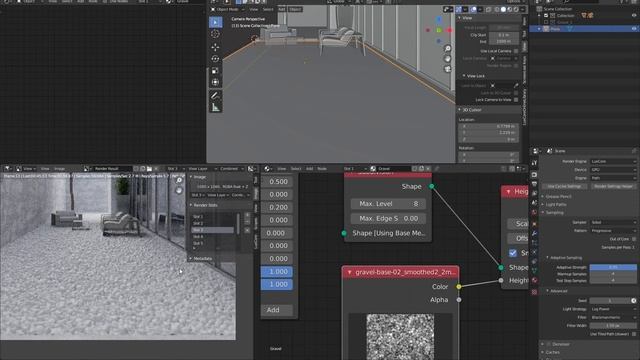The height and width of the screenshot is (360, 640).
Task: Select the Transform tool in viewport toolbar
Action: (x=216, y=82)
